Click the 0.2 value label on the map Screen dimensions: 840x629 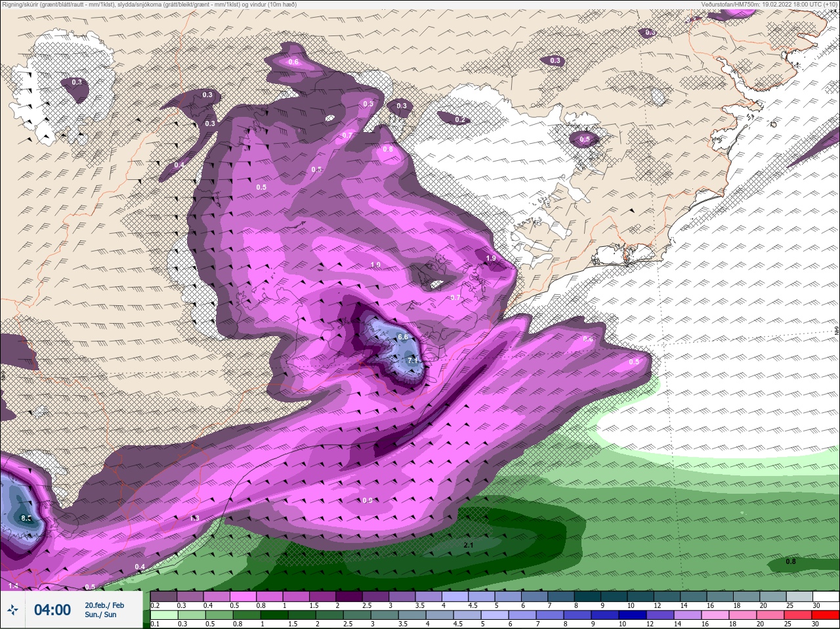[460, 119]
